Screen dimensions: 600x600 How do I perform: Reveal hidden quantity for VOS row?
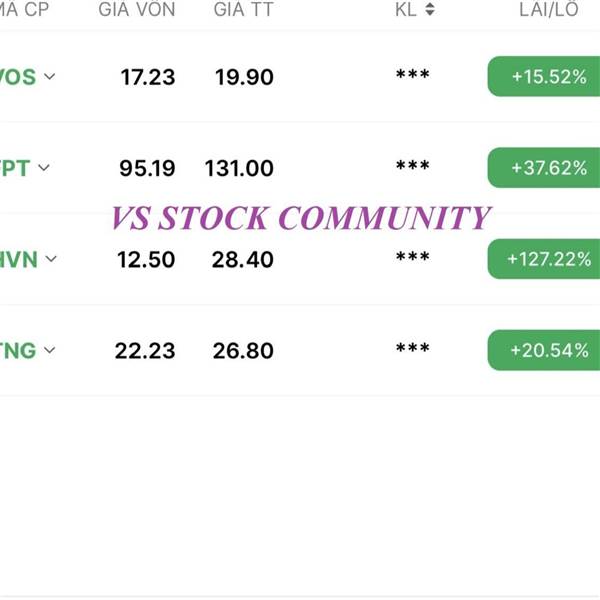[412, 74]
